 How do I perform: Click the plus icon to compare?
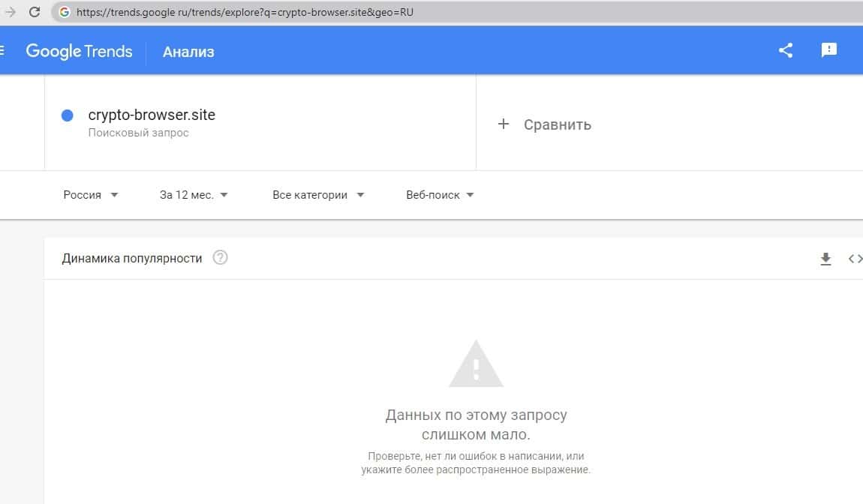[504, 124]
